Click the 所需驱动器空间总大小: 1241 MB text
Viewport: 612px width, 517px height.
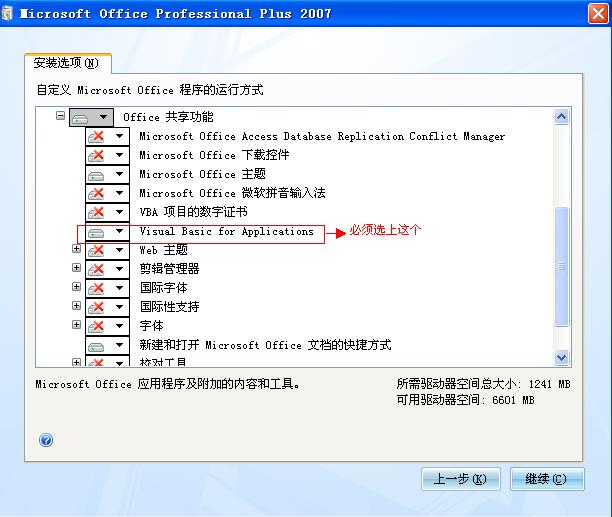[484, 384]
